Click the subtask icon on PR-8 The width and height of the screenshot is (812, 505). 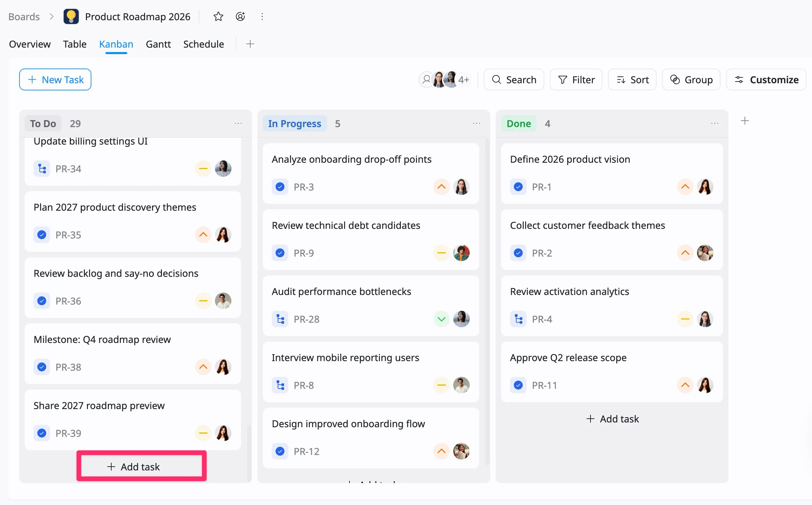click(x=280, y=385)
